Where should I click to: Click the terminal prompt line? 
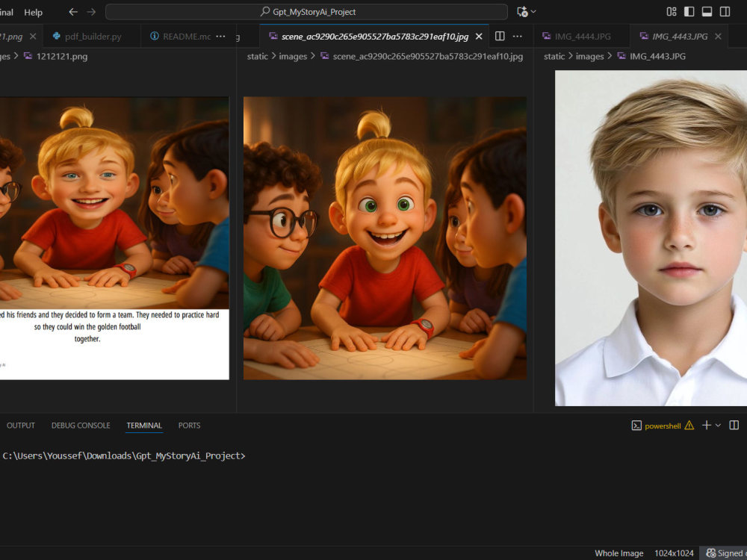[x=124, y=455]
